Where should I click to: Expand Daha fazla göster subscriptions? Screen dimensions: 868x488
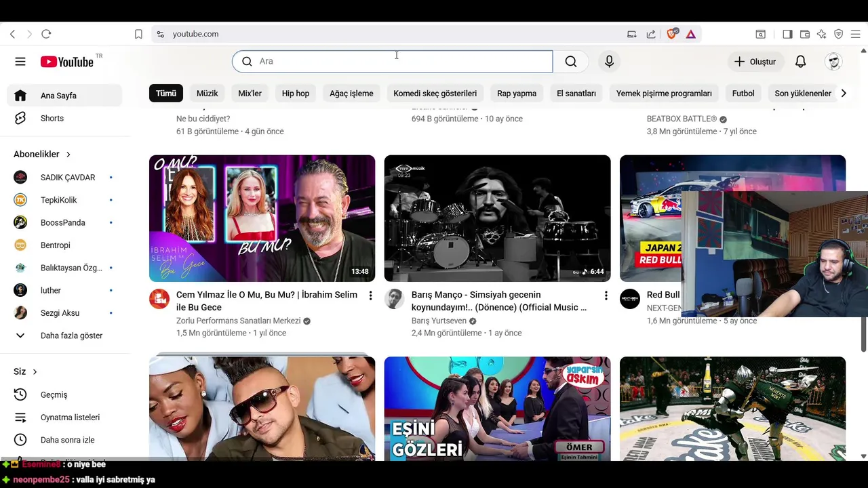tap(64, 335)
